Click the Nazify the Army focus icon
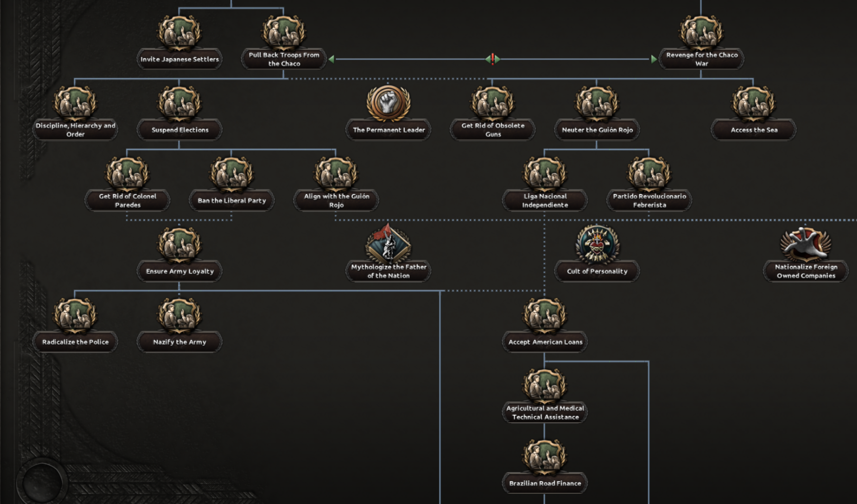The image size is (857, 504). 179,315
